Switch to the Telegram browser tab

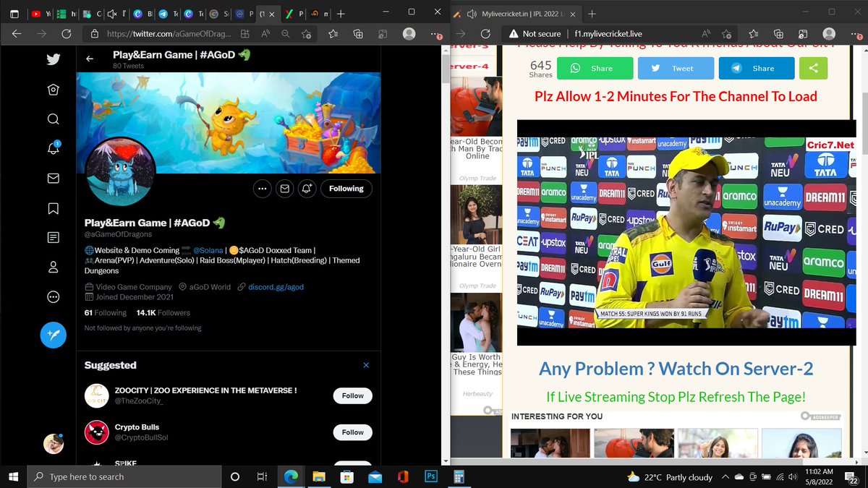click(x=168, y=14)
